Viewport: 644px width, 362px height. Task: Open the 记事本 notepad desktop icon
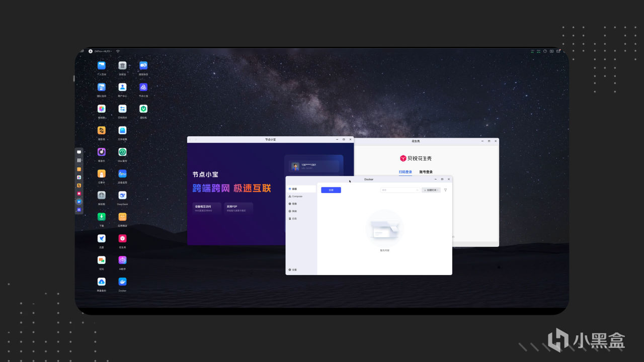click(x=102, y=173)
